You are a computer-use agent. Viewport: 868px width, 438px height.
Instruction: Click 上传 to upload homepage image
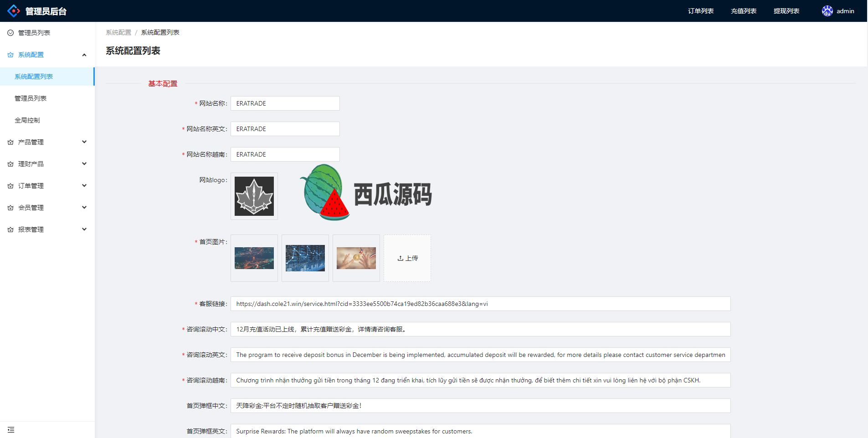coord(407,258)
